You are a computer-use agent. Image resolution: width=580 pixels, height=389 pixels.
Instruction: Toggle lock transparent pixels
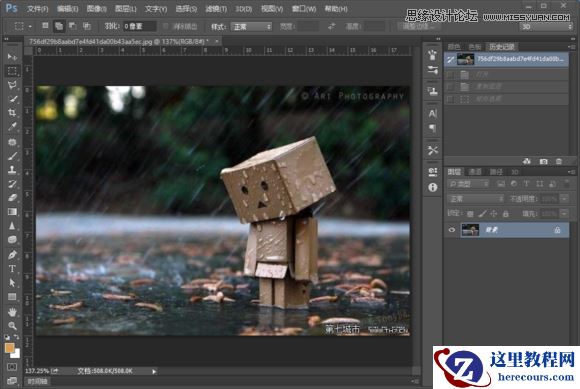pos(470,214)
